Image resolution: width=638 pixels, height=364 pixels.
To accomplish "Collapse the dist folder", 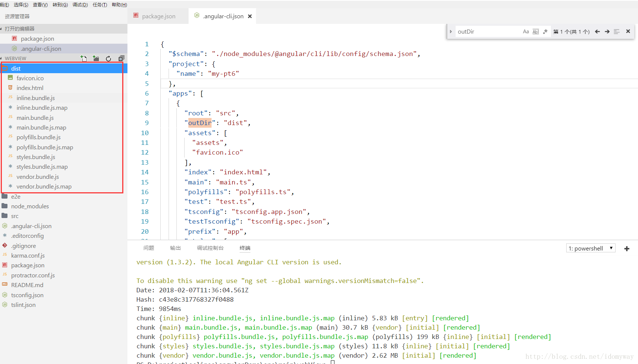I will coord(64,68).
